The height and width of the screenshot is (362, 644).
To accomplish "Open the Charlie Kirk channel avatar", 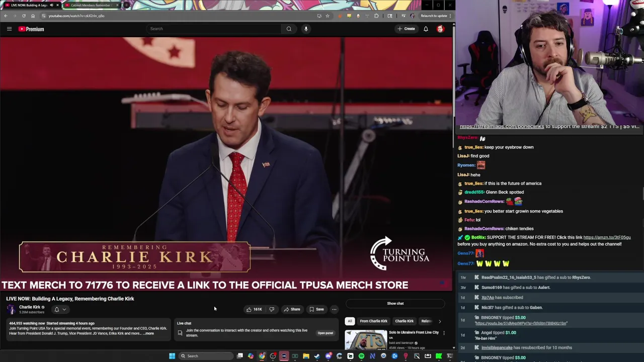I will coord(11,309).
